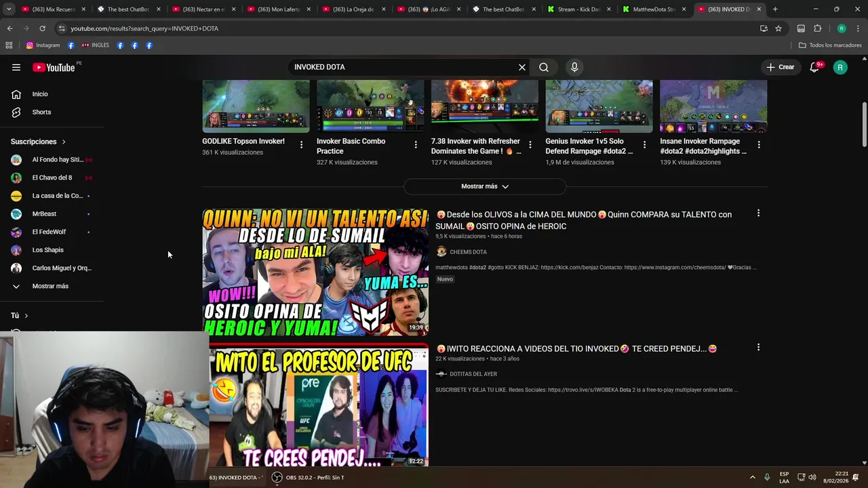The height and width of the screenshot is (488, 868).
Task: Switch to the Stream - Kick Dashboard tab
Action: coord(578,9)
